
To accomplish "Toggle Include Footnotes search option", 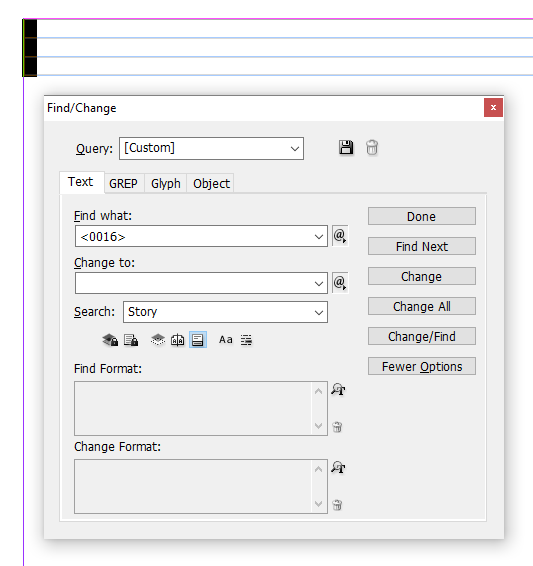I will click(x=198, y=340).
